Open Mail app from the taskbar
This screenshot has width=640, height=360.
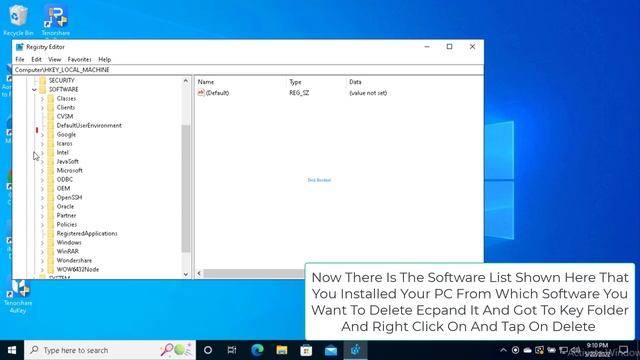[x=331, y=350]
